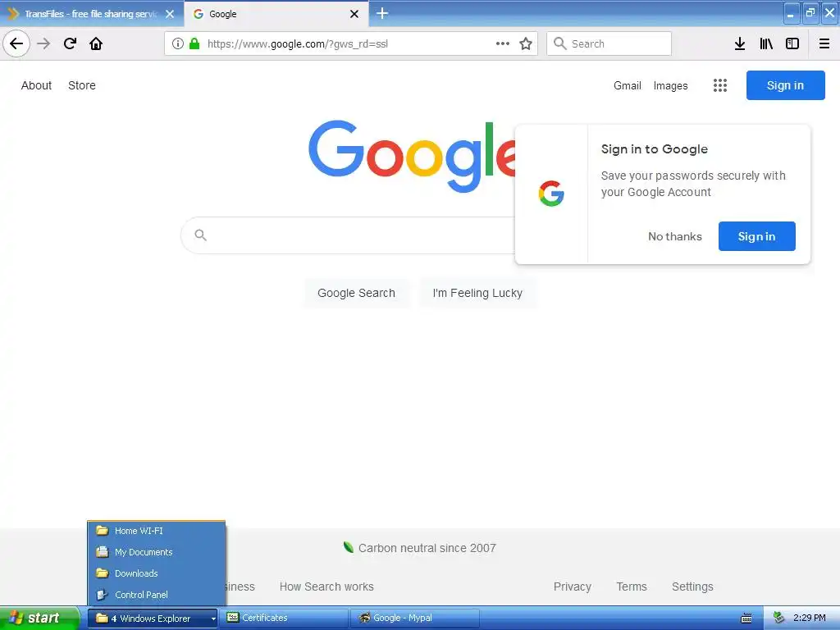Click the magnifier in Google search box
This screenshot has height=630, width=840.
tap(200, 235)
